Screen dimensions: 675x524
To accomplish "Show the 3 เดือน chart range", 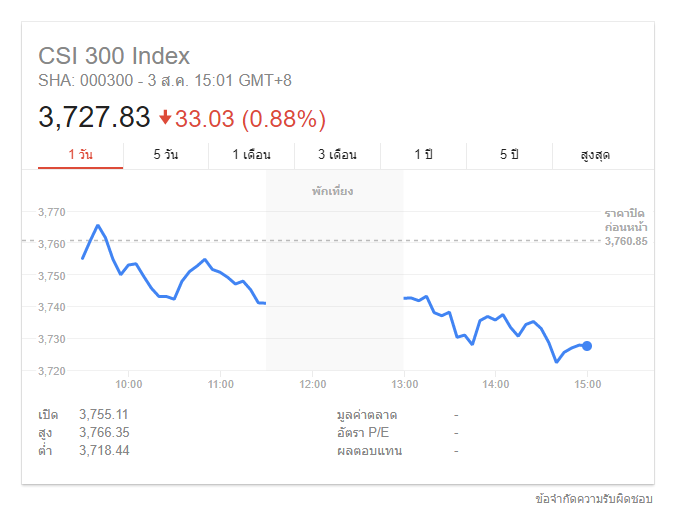I will (337, 155).
